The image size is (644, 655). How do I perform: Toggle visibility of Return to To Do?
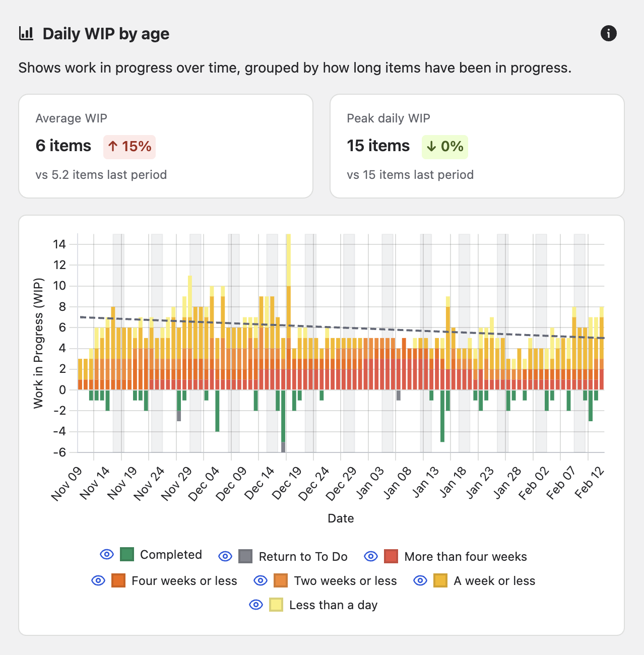tap(225, 556)
